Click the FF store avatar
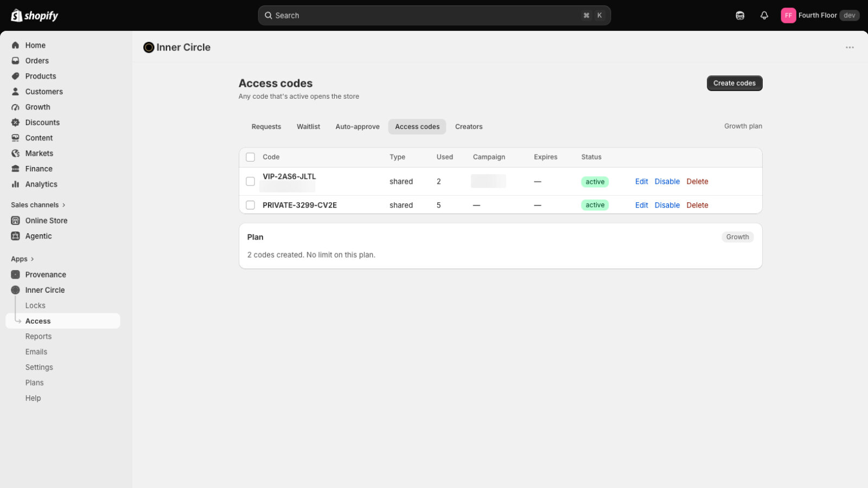 point(788,15)
